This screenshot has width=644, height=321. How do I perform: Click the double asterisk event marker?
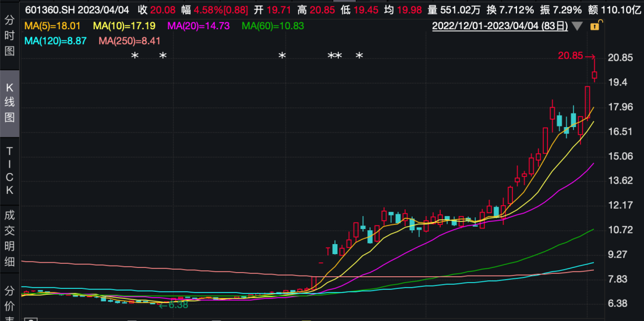[335, 56]
